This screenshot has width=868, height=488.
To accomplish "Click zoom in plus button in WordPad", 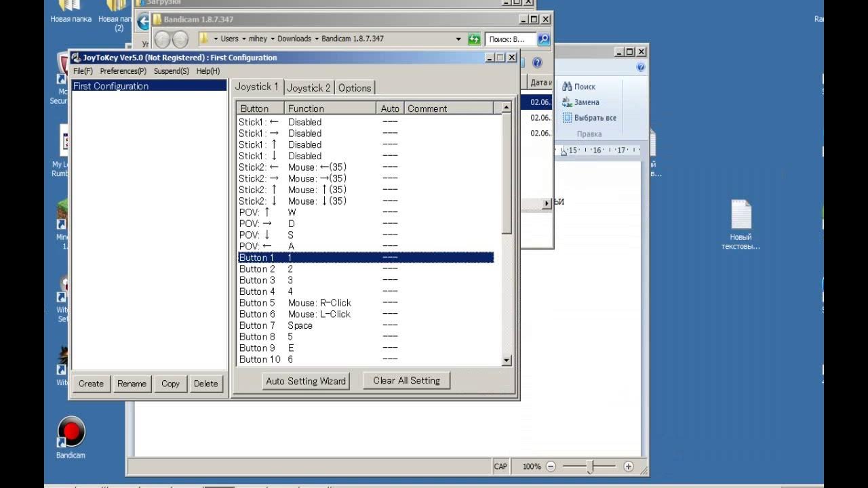I will 629,466.
